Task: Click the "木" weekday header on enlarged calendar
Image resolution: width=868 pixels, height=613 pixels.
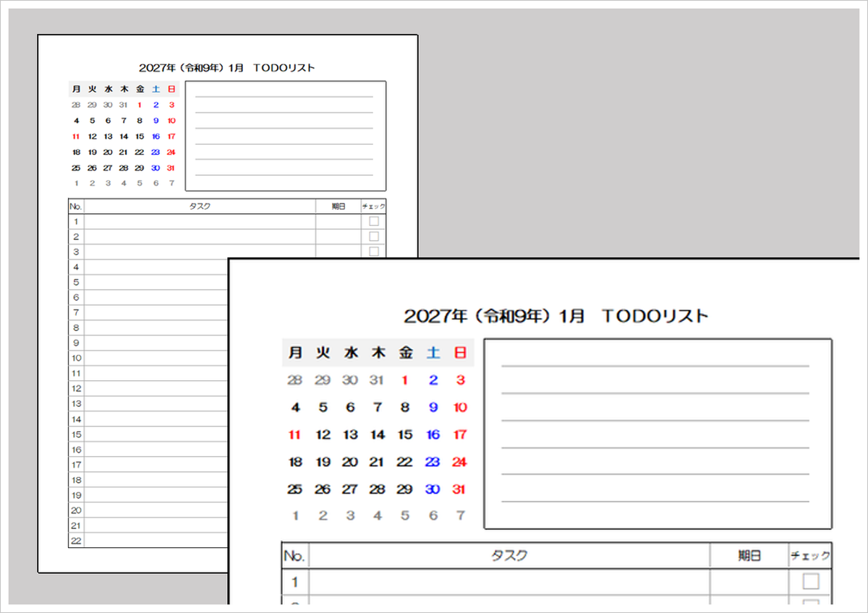Action: pyautogui.click(x=378, y=353)
